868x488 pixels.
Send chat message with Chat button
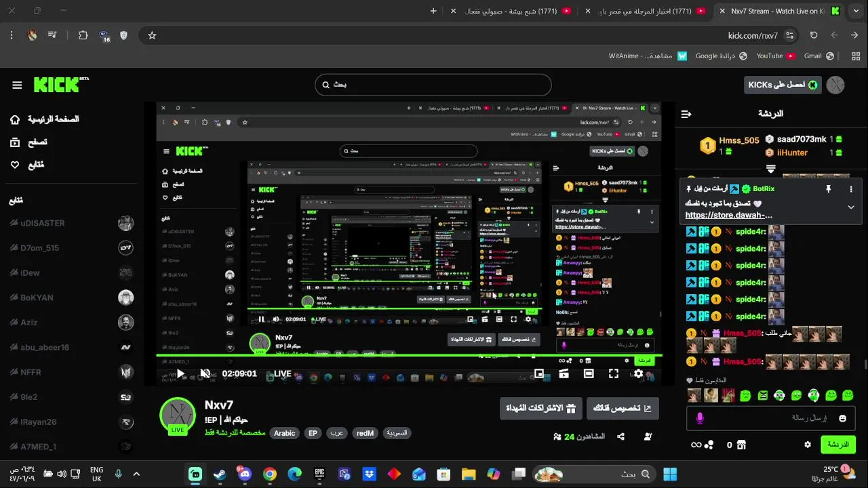click(x=838, y=445)
